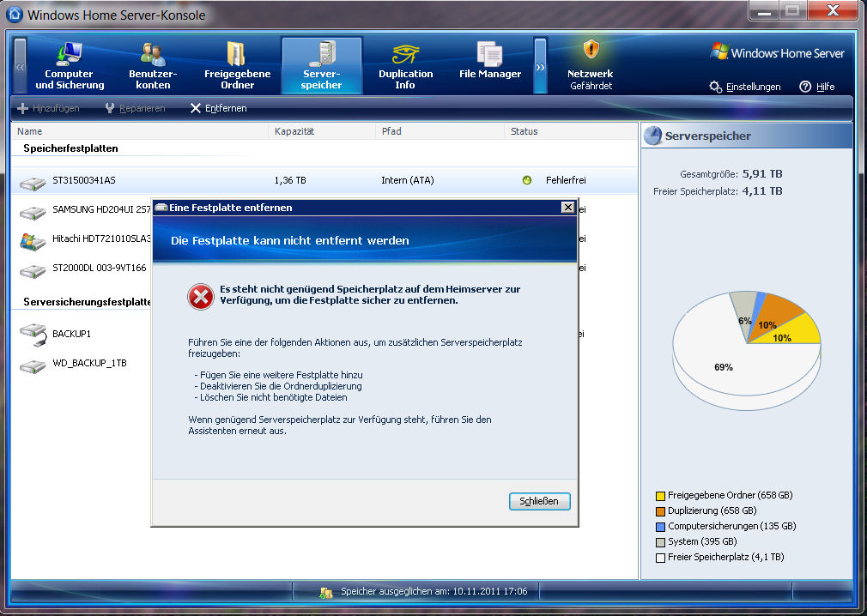Expand tab bar with right chevron
The height and width of the screenshot is (616, 867).
click(540, 66)
